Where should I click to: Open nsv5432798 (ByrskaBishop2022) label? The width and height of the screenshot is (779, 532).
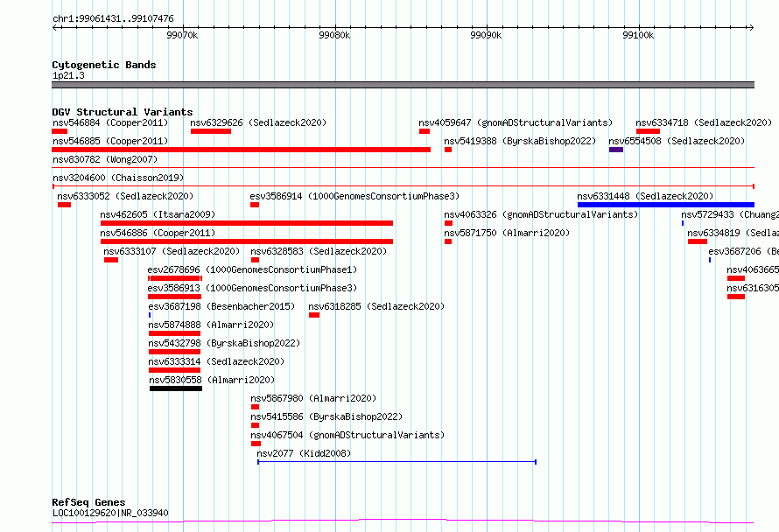pos(224,343)
